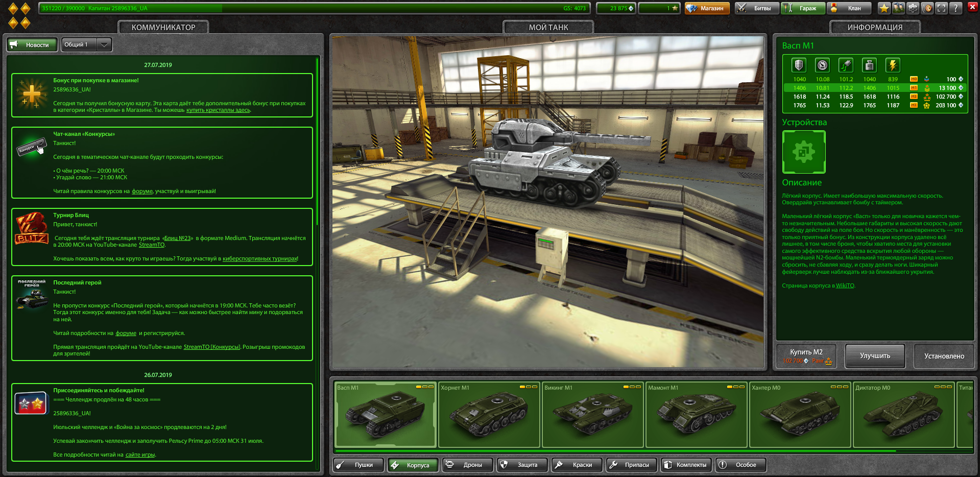Viewport: 980px width, 477px height.
Task: Follow the киберспортивных турнирах link
Action: [x=260, y=259]
